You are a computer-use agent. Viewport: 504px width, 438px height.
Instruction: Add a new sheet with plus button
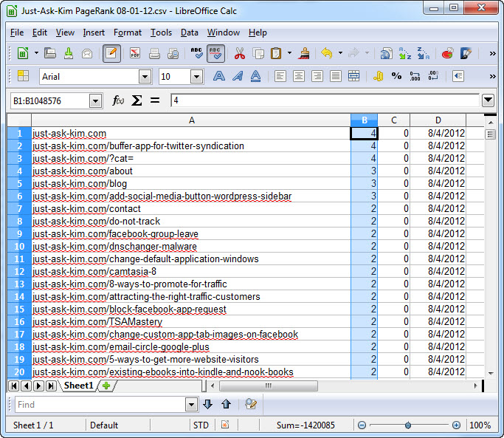pyautogui.click(x=107, y=386)
